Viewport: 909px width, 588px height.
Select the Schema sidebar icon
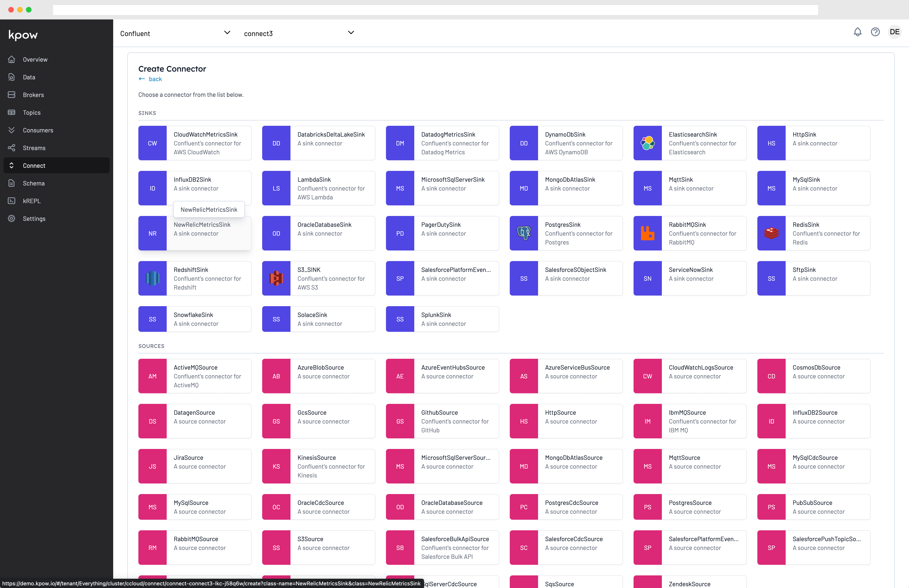click(x=11, y=183)
